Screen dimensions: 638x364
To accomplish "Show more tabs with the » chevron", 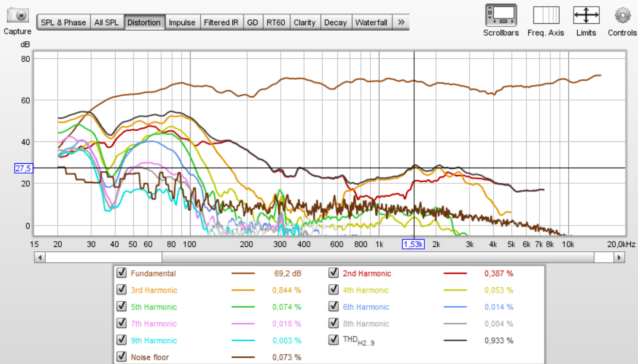I will tap(401, 22).
